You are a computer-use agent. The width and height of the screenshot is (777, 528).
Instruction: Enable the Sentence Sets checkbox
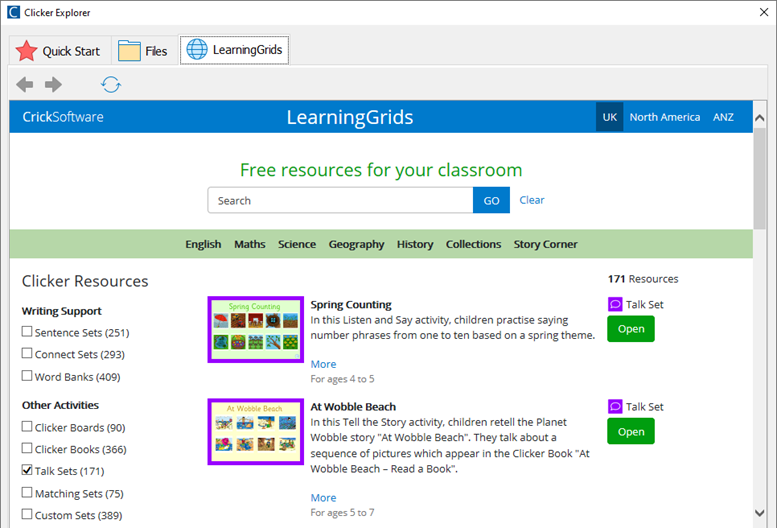[x=27, y=332]
